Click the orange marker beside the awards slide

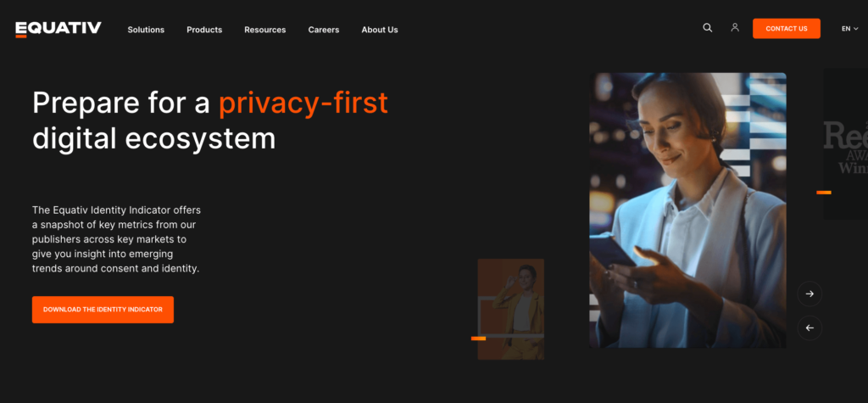pyautogui.click(x=824, y=193)
